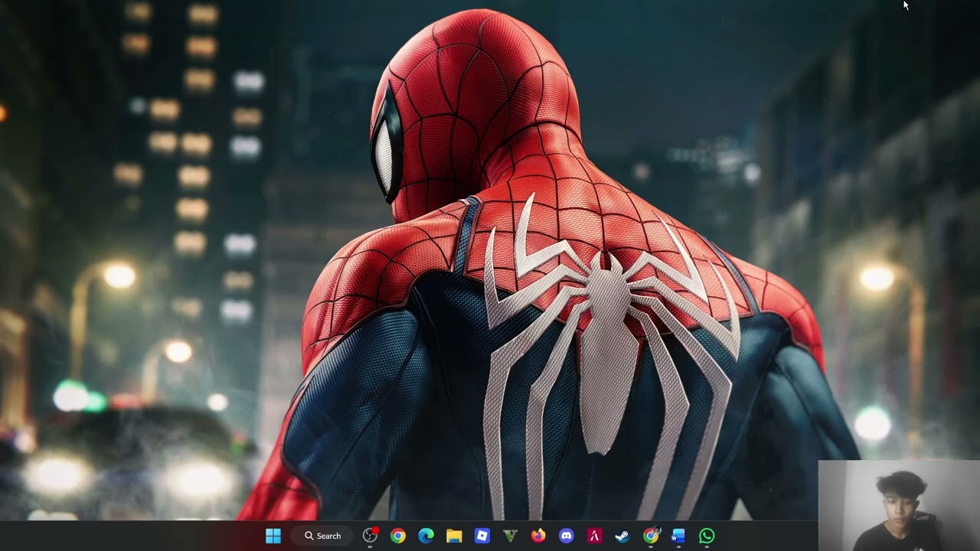Click the webcam overlay thumbnail
The width and height of the screenshot is (980, 551).
click(899, 505)
